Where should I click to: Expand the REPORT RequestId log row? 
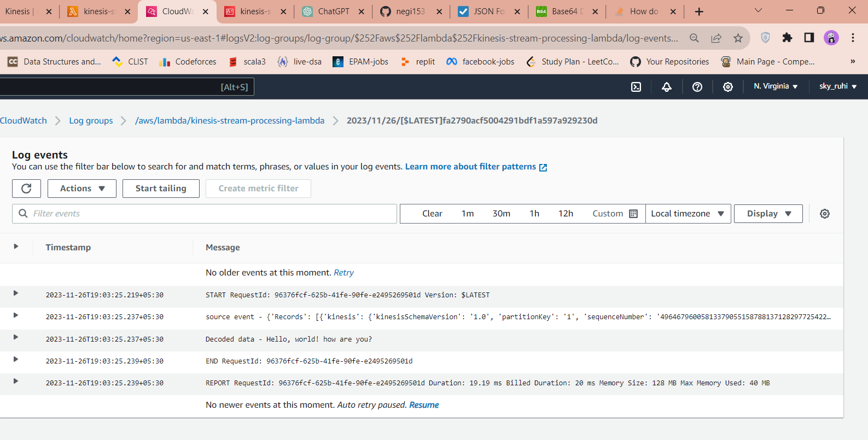point(16,382)
